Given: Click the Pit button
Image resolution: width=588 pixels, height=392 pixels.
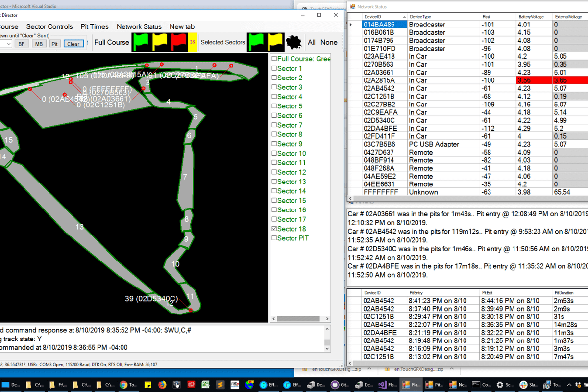Looking at the screenshot, I should [x=55, y=44].
